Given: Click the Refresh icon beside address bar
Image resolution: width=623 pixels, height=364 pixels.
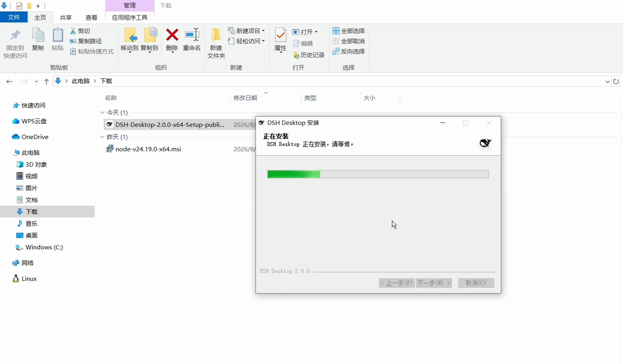Looking at the screenshot, I should point(616,81).
